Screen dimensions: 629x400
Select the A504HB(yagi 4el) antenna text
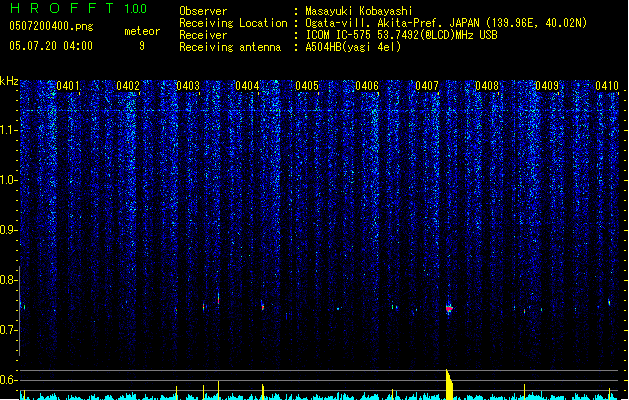tap(353, 47)
